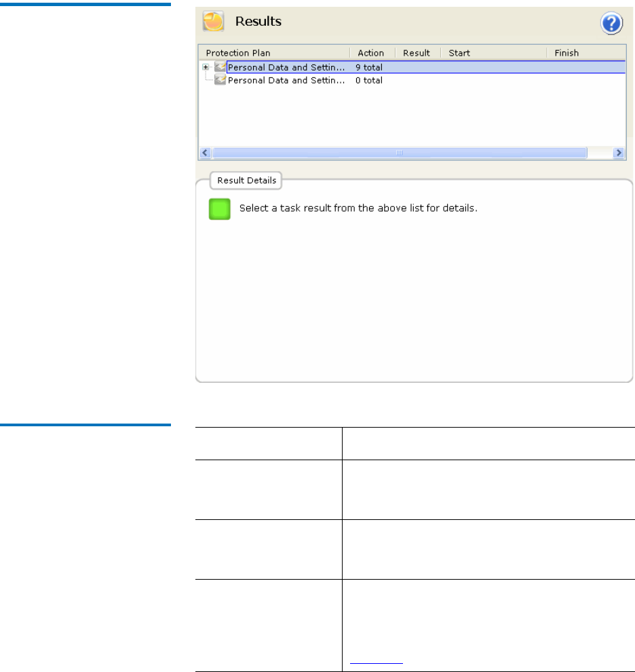The height and width of the screenshot is (672, 635).
Task: Follow the blue underlined link in the table
Action: click(x=377, y=660)
